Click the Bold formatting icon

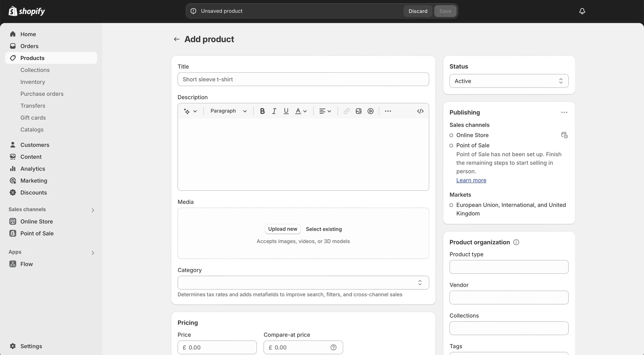point(262,111)
